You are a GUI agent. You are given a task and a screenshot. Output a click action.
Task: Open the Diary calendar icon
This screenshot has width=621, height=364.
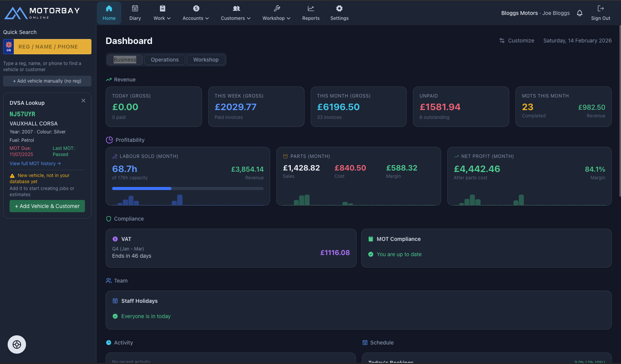[x=135, y=8]
